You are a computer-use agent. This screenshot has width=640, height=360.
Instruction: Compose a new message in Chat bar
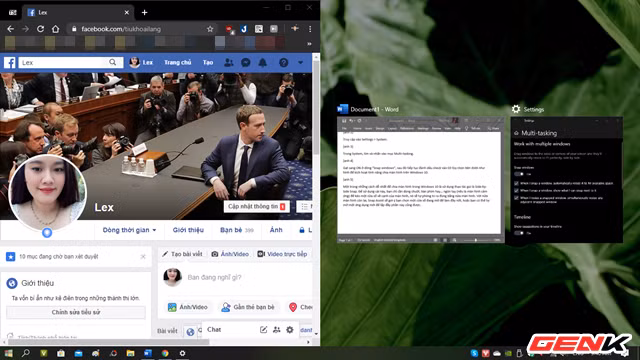click(x=263, y=329)
